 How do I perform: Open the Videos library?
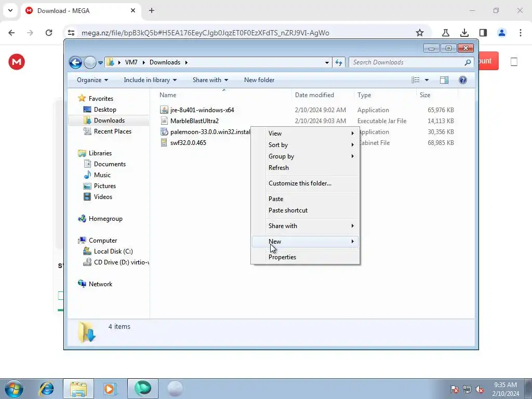click(x=103, y=197)
